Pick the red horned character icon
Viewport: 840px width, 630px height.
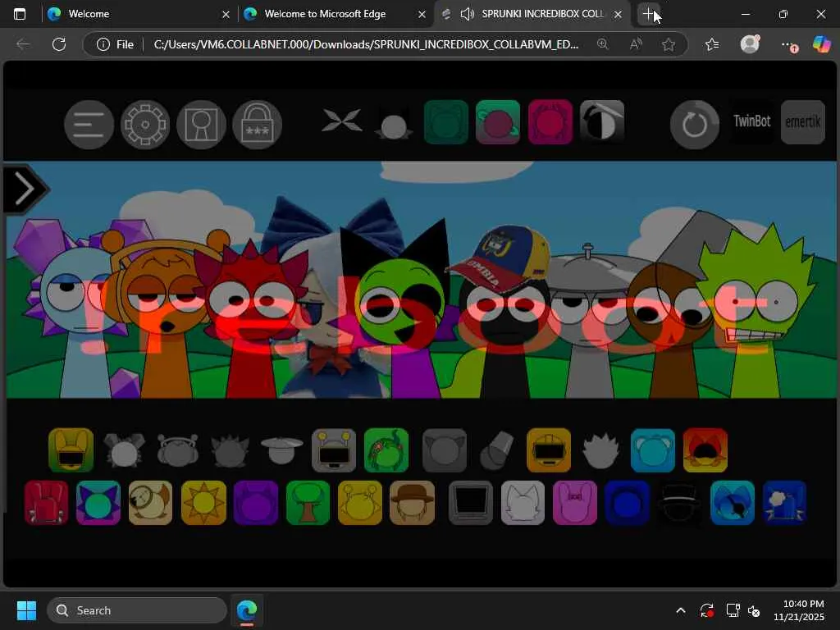46,503
